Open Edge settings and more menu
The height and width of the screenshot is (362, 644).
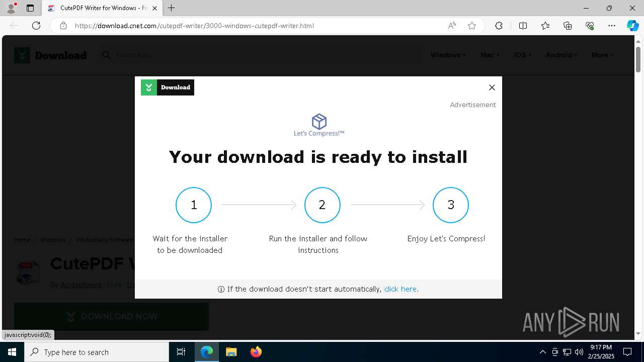coord(612,26)
